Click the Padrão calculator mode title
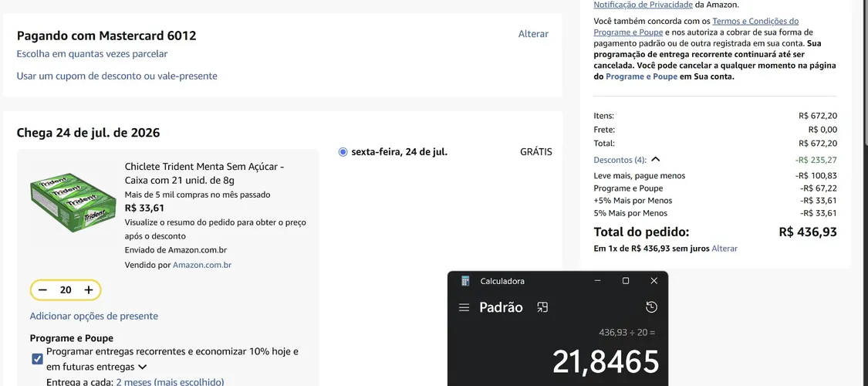Screen dimensions: 868x386 (501, 307)
